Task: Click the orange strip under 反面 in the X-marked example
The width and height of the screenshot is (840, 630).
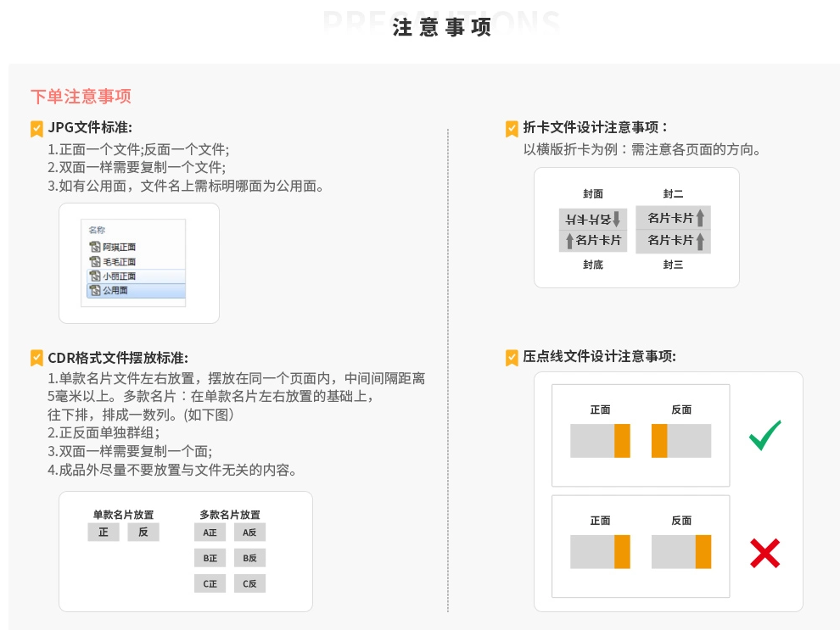Action: [x=703, y=552]
